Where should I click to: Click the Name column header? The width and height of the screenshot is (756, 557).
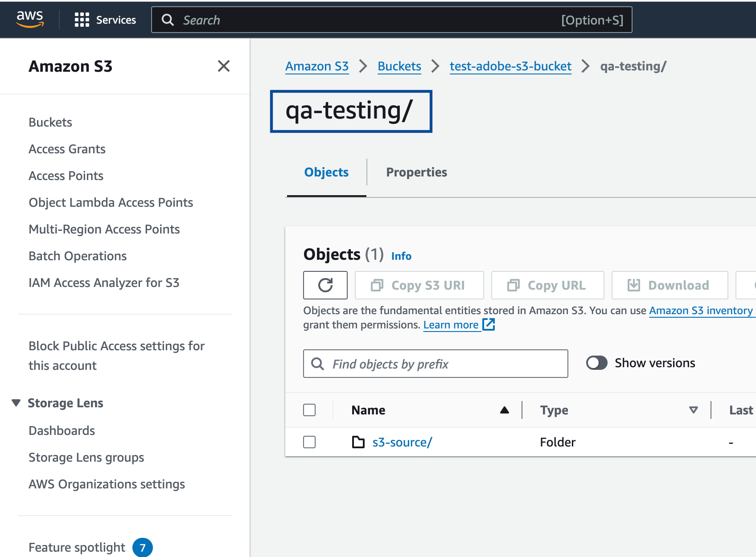pyautogui.click(x=368, y=410)
